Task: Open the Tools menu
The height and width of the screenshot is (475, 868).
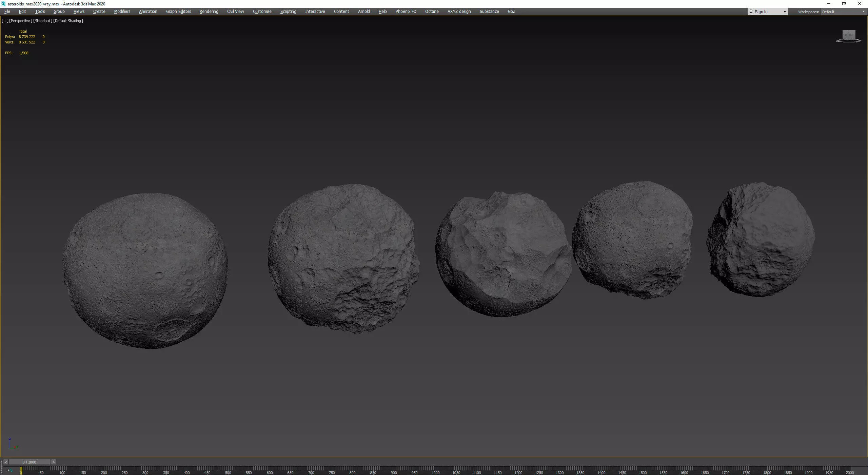Action: coord(40,12)
